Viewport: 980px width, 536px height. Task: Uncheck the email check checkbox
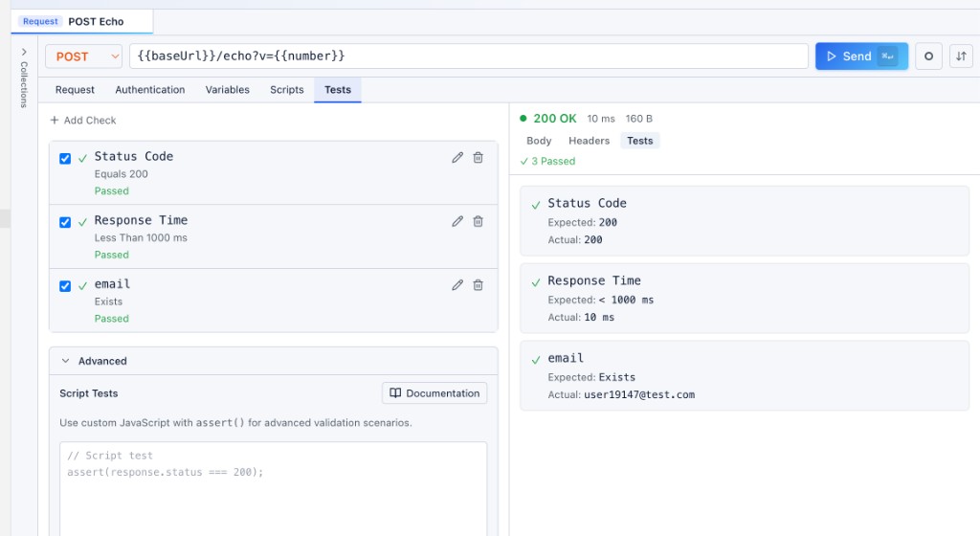pyautogui.click(x=65, y=286)
